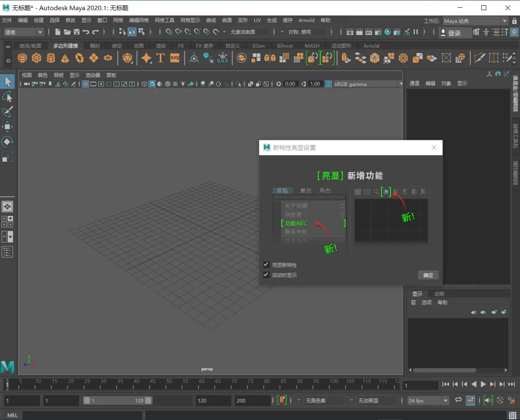
Task: Choose the Lasso select tool
Action: point(7,97)
